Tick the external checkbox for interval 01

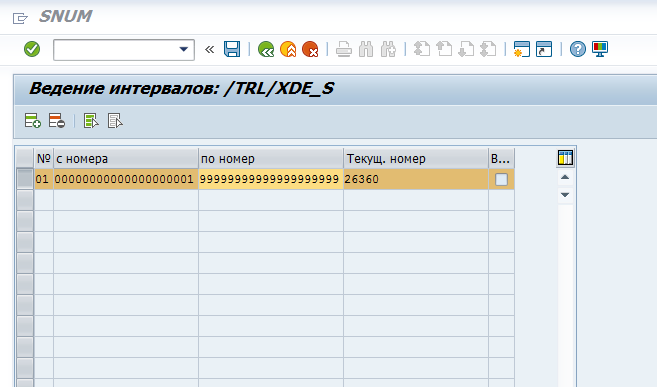[501, 179]
